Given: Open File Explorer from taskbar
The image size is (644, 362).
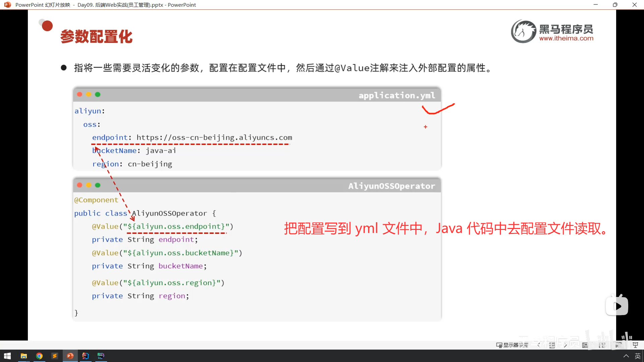Looking at the screenshot, I should [23, 356].
